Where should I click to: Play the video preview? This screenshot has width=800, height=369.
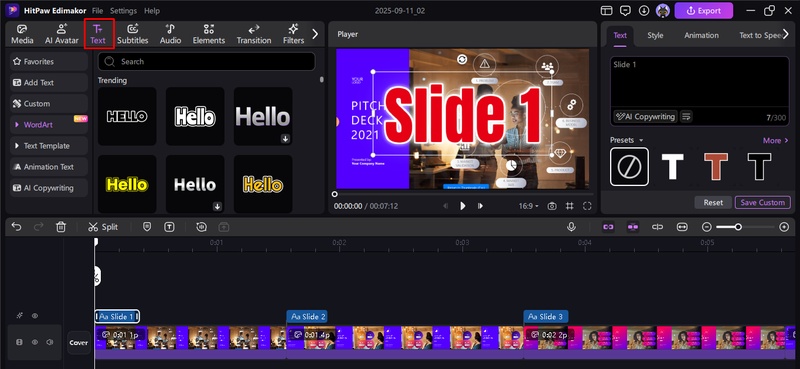[463, 206]
